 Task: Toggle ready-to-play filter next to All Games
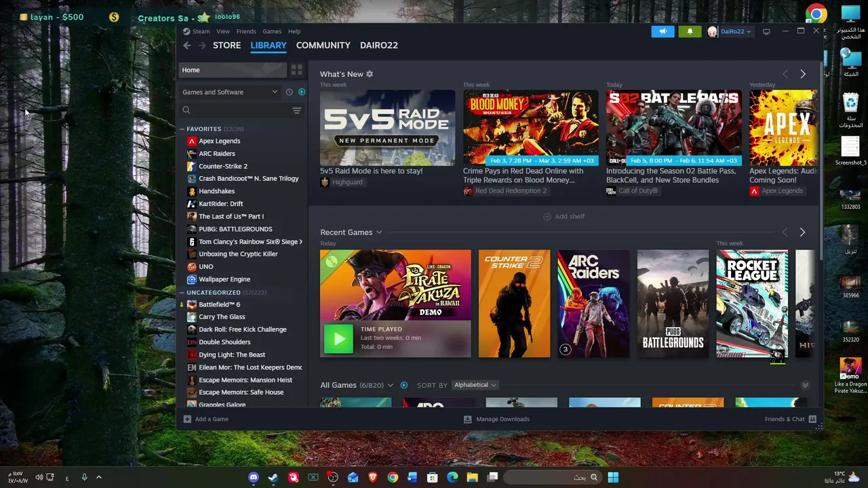click(x=404, y=385)
